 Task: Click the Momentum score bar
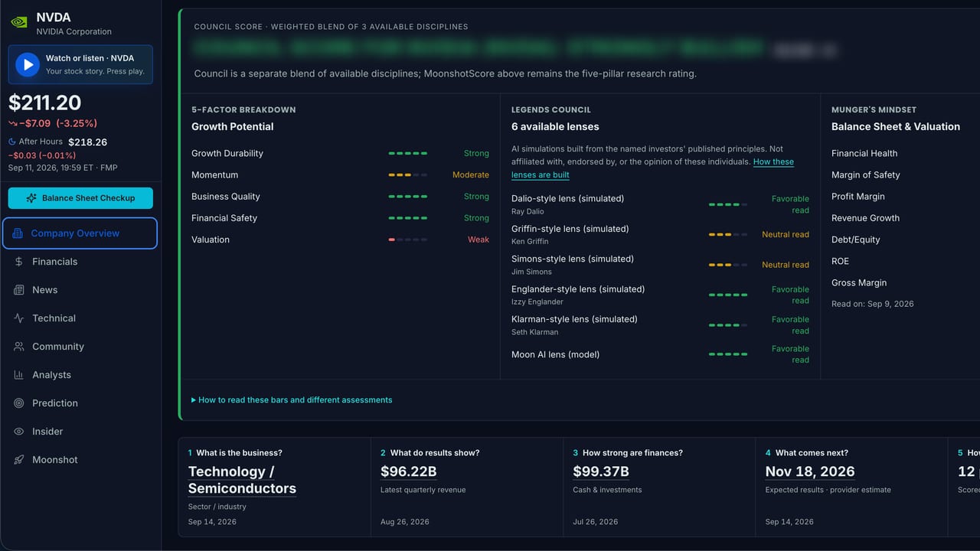click(x=407, y=175)
